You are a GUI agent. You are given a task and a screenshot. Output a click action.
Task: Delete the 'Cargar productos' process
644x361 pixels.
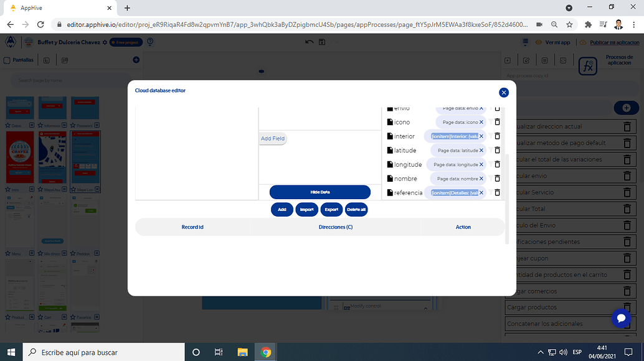627,307
